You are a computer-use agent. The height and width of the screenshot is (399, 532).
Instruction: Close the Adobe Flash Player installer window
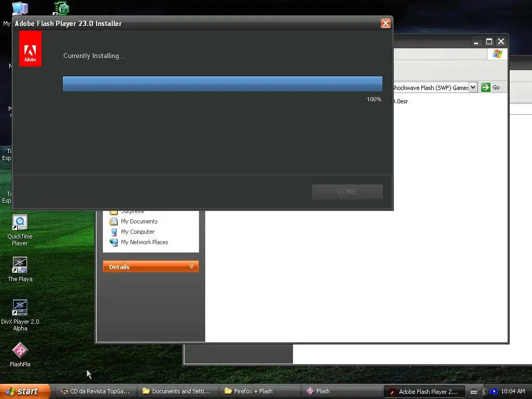pos(385,23)
